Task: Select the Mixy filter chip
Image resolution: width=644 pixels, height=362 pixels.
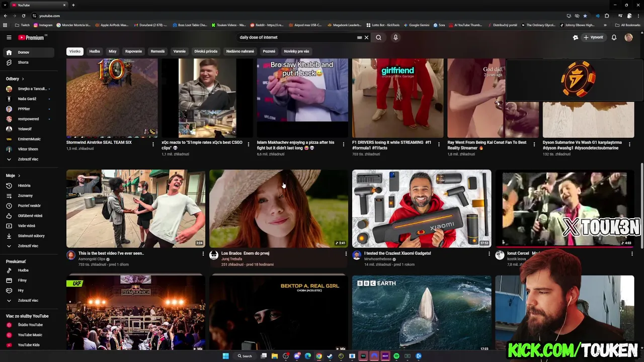Action: click(x=112, y=51)
